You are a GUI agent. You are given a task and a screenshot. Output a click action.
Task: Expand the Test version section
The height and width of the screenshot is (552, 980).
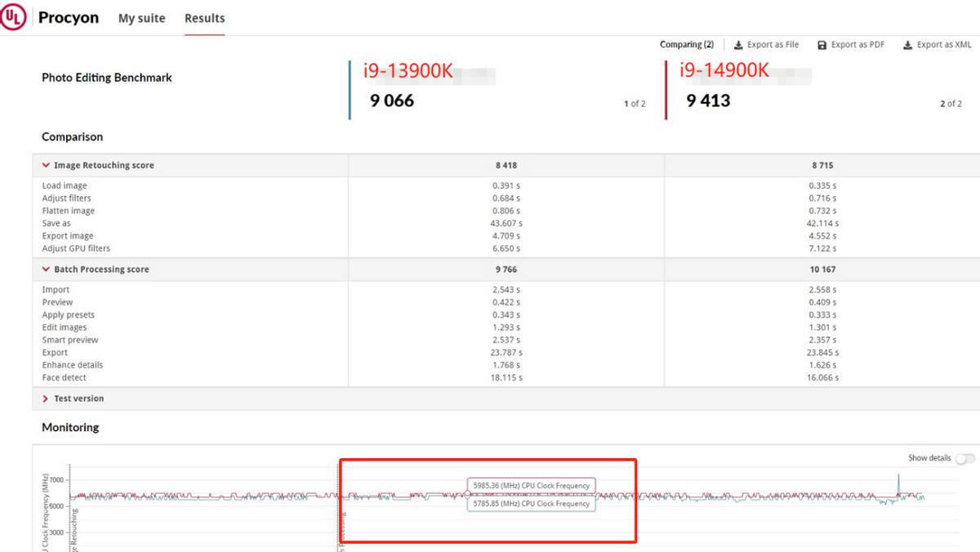click(46, 398)
